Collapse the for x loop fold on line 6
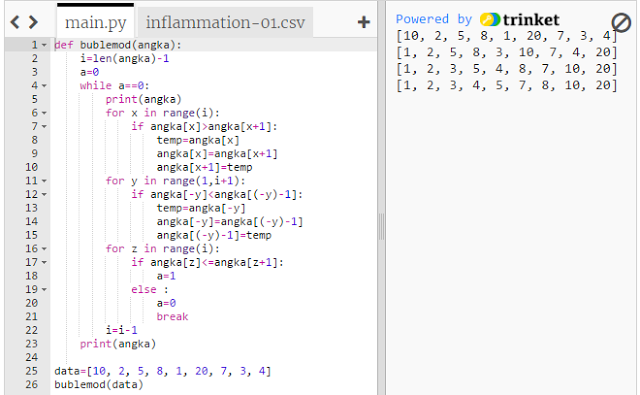 point(44,113)
